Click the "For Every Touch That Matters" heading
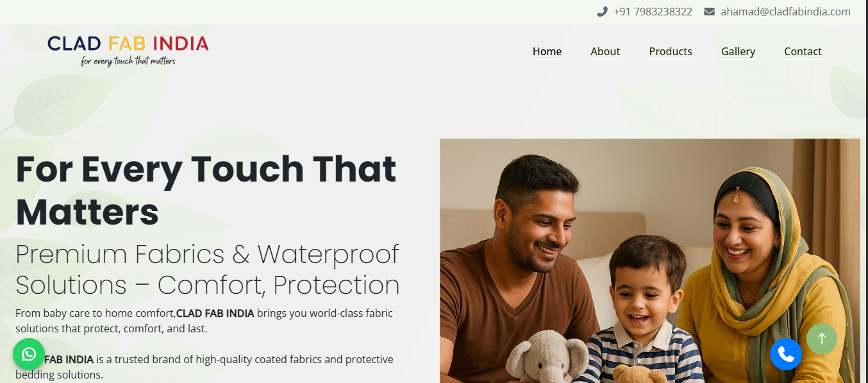This screenshot has height=383, width=868. [206, 191]
